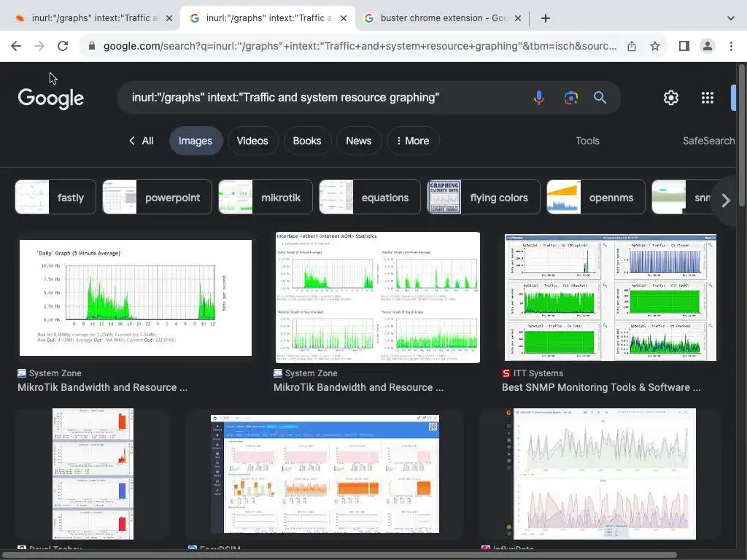747x560 pixels.
Task: Open the orange dashboard screenshot thumbnail
Action: 325,474
